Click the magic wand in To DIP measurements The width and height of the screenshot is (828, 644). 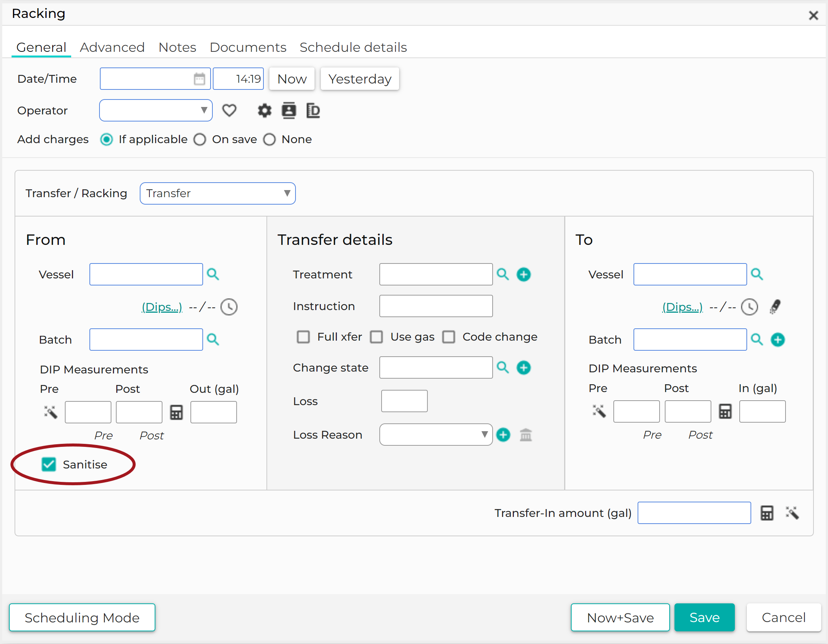(600, 411)
